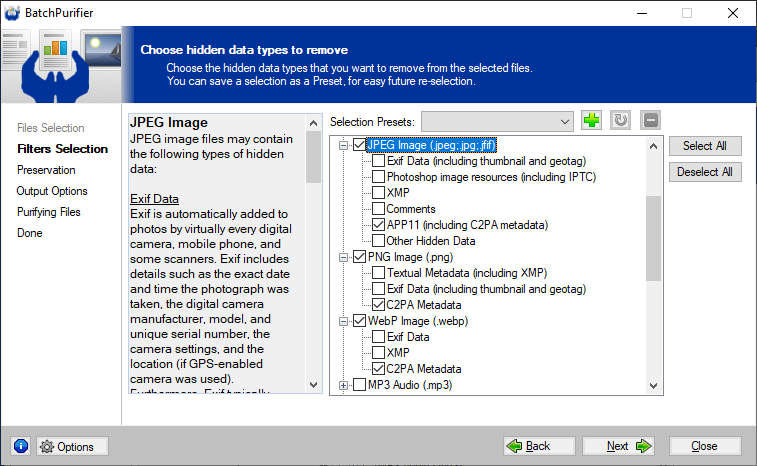Image resolution: width=757 pixels, height=466 pixels.
Task: Select the Files Selection step
Action: (51, 128)
